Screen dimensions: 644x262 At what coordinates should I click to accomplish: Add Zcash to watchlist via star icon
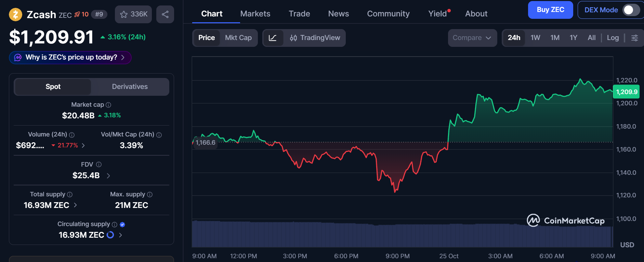[x=133, y=14]
